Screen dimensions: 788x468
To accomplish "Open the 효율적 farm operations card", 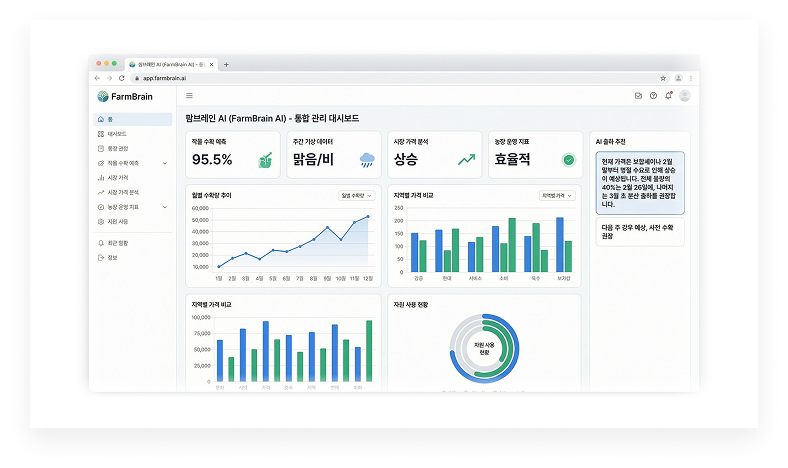I will click(536, 155).
